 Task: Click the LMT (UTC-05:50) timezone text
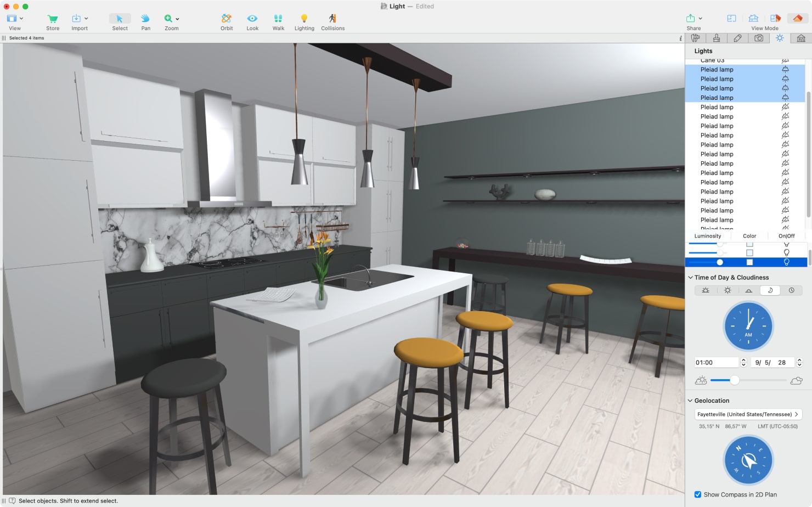[x=777, y=426]
